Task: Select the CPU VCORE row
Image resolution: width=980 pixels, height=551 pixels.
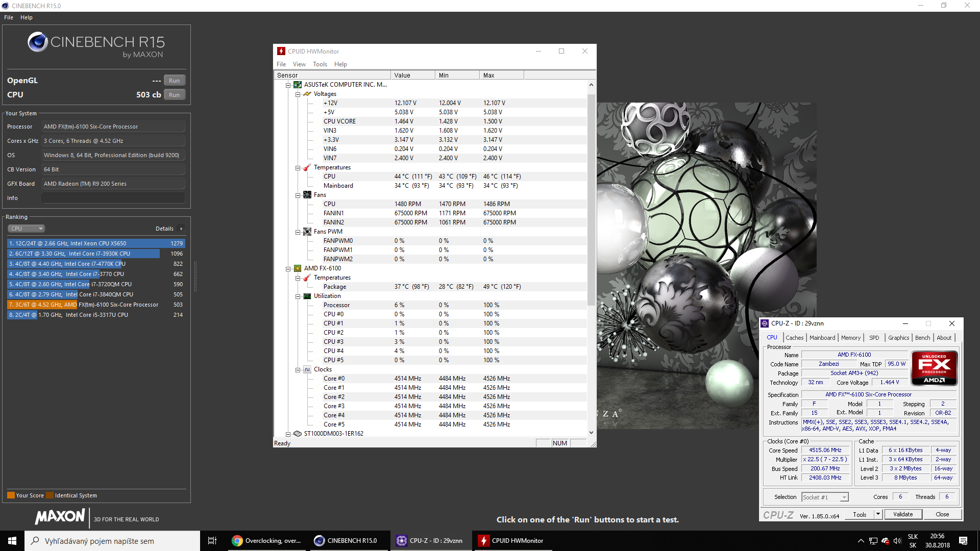Action: [430, 121]
